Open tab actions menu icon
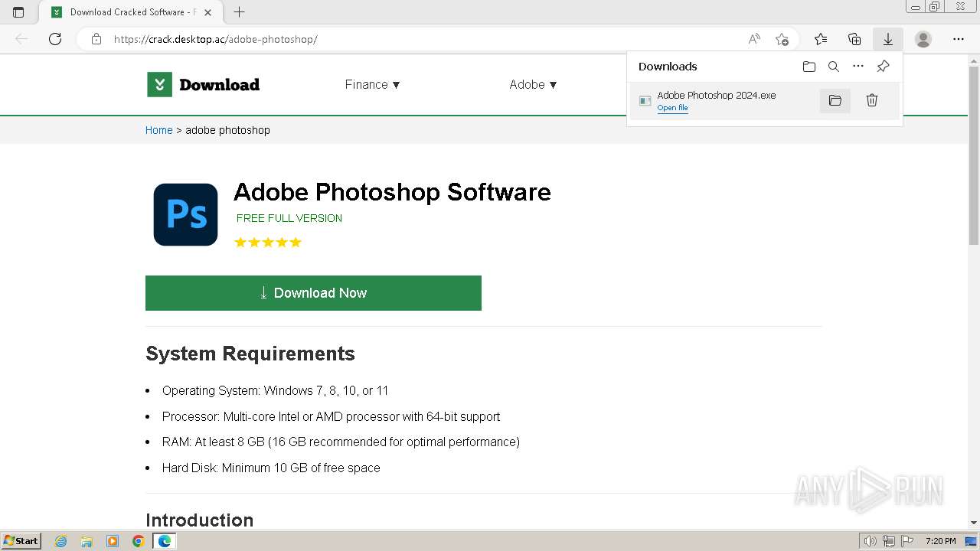The image size is (980, 551). [x=18, y=12]
